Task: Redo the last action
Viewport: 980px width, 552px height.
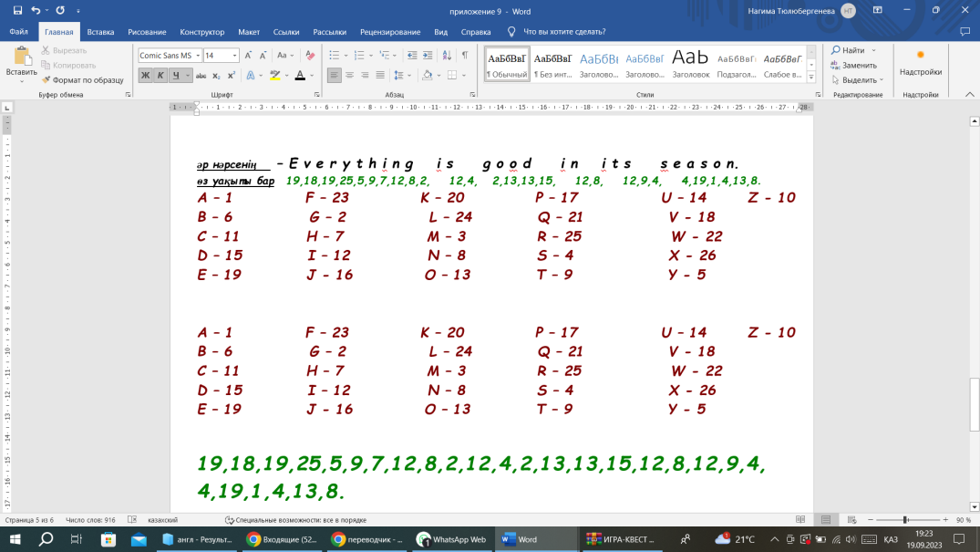Action: (60, 11)
